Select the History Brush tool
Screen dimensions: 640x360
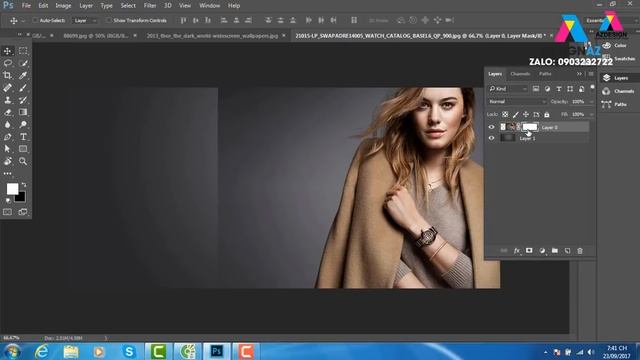click(x=23, y=100)
